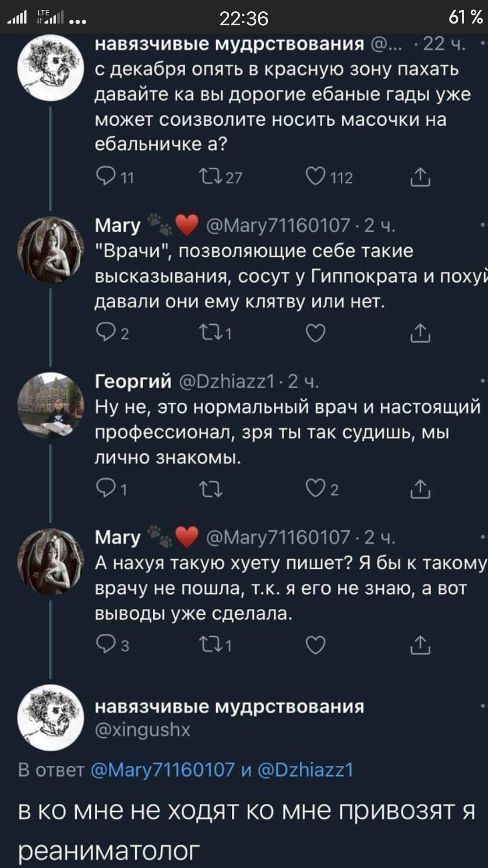
Task: Retweet Георгий's tweet about нормальный врач
Action: [211, 489]
